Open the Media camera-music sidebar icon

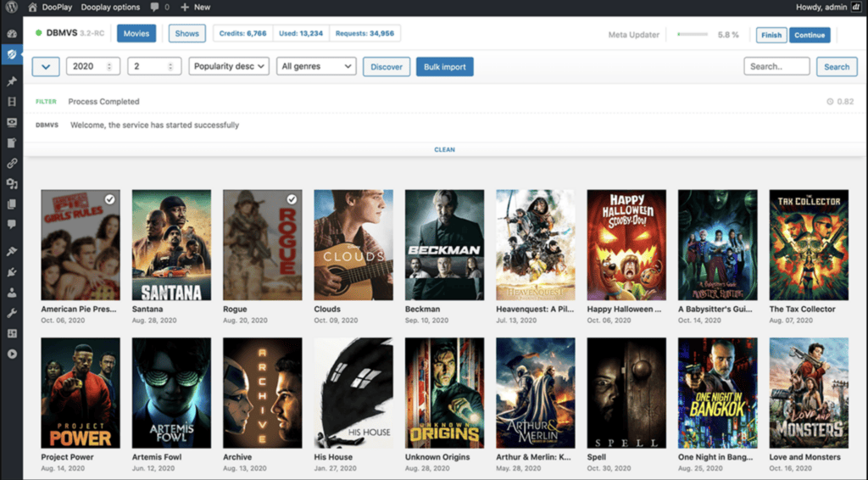pos(12,184)
